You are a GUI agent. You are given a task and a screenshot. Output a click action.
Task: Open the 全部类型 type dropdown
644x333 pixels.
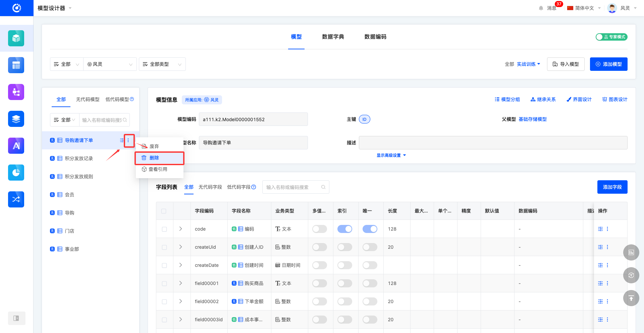click(162, 64)
